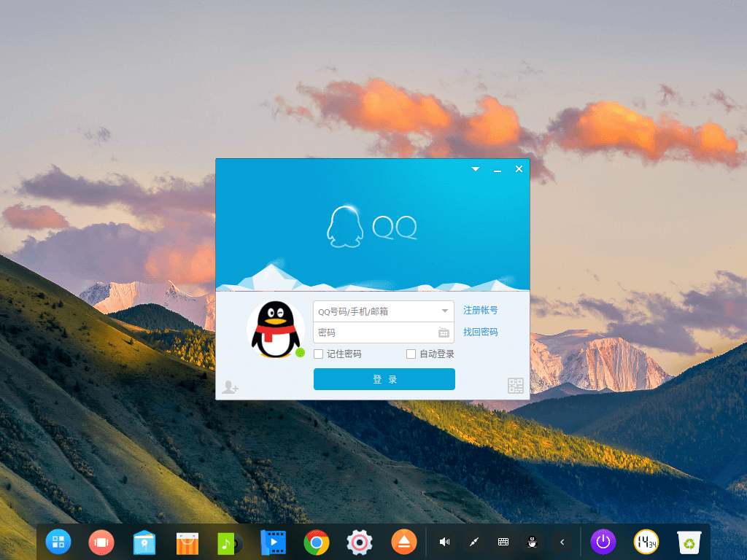Screen dimensions: 747x560
Task: Enable the 自动登录 checkbox
Action: tap(411, 354)
